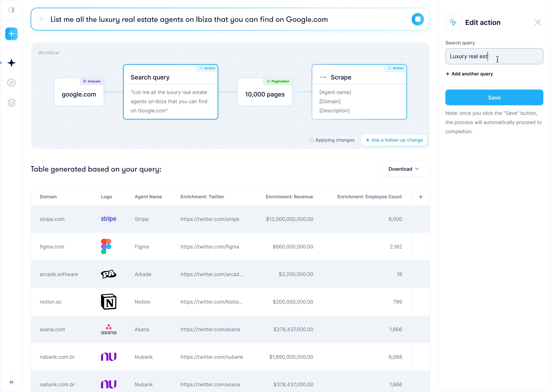Click $12,000,000,000.00 revenue cell

(x=290, y=219)
